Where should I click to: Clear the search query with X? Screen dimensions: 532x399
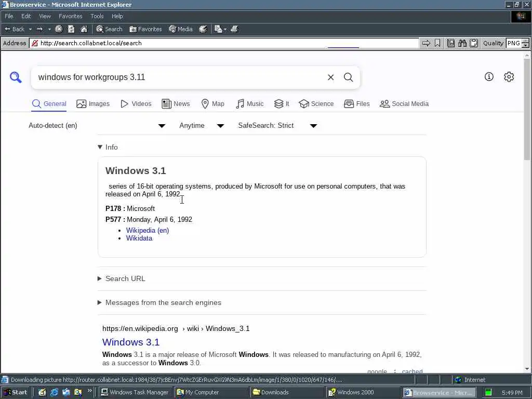coord(331,77)
